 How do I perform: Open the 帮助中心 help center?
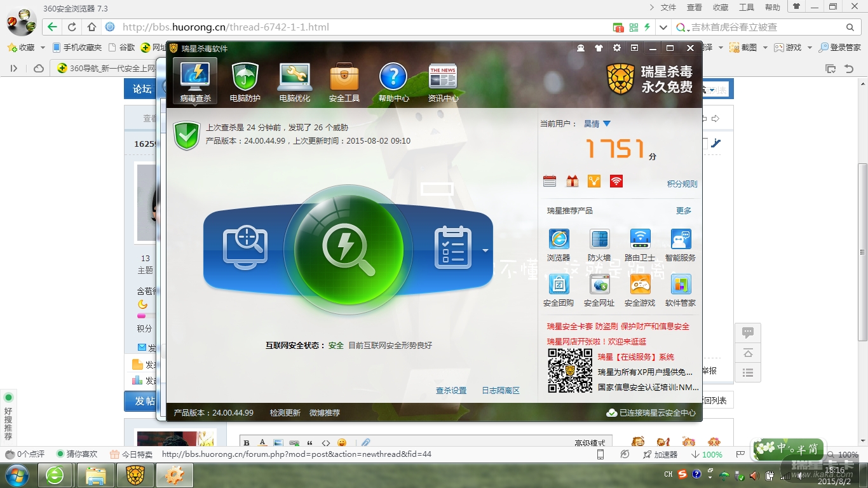click(393, 81)
